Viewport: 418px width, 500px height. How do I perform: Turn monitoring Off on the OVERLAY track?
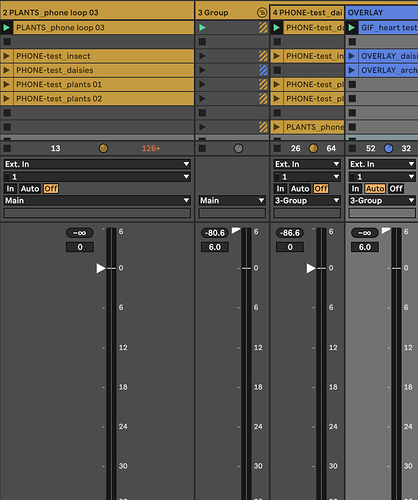(x=396, y=189)
